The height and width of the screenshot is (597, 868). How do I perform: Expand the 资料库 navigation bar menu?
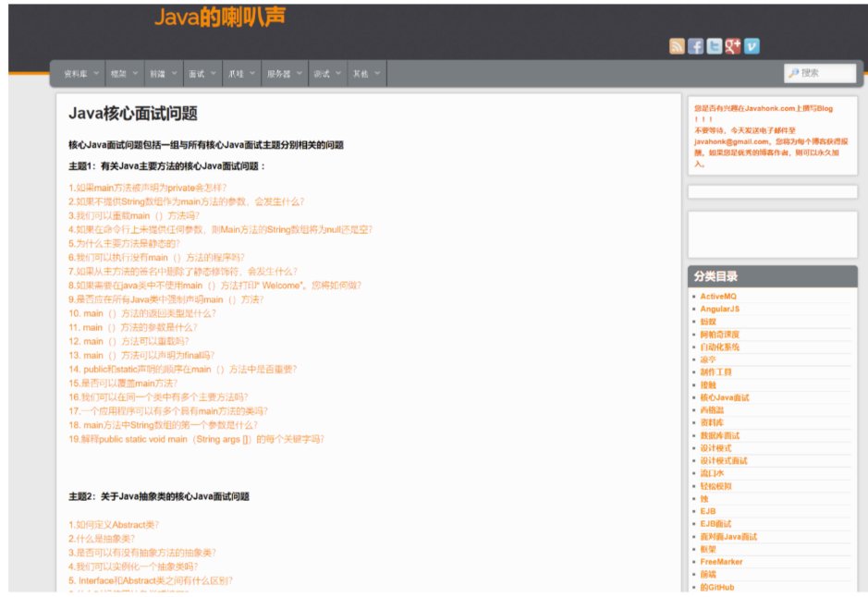click(81, 74)
